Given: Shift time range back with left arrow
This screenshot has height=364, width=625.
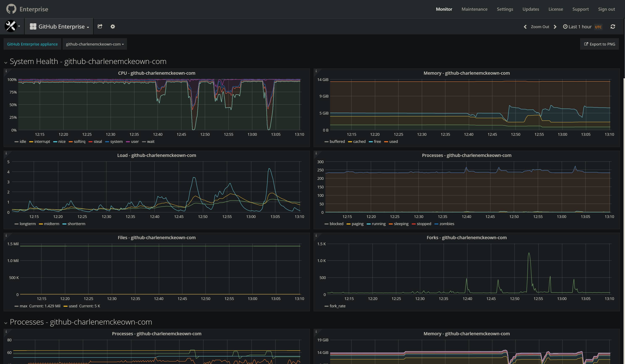Looking at the screenshot, I should pos(525,27).
